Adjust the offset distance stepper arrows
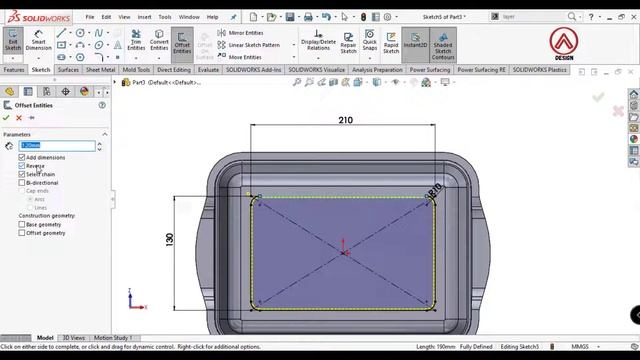Image resolution: width=640 pixels, height=360 pixels. [x=100, y=146]
